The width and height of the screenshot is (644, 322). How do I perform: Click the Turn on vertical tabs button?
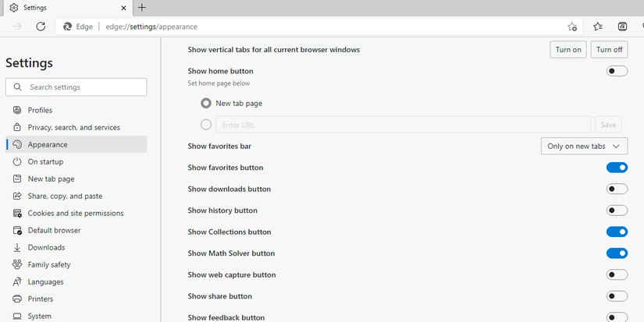(x=568, y=50)
